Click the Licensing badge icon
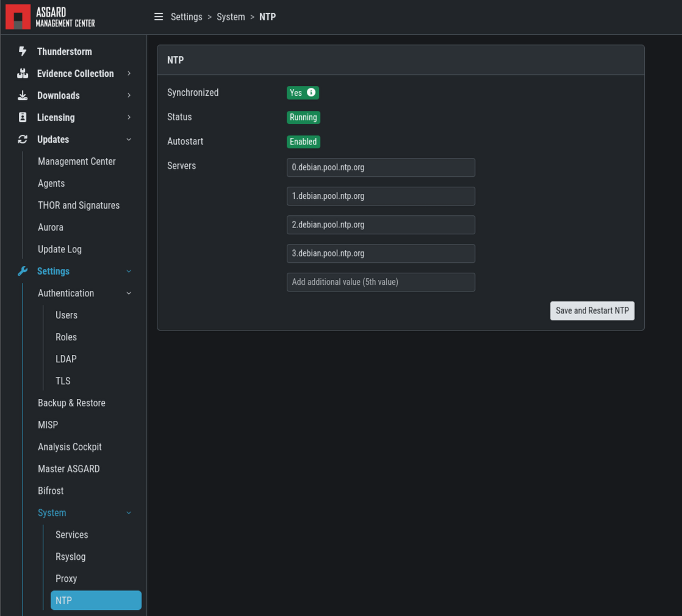Viewport: 682px width, 616px height. 23,118
